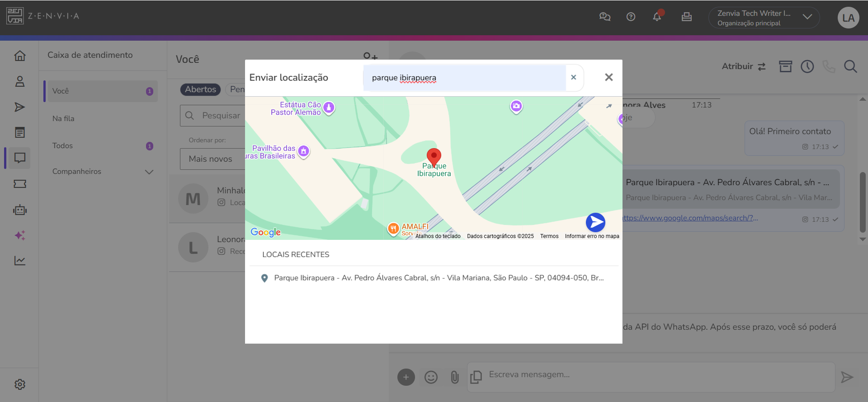The image size is (868, 402).
Task: Click the paperclip attachment icon
Action: (x=455, y=377)
